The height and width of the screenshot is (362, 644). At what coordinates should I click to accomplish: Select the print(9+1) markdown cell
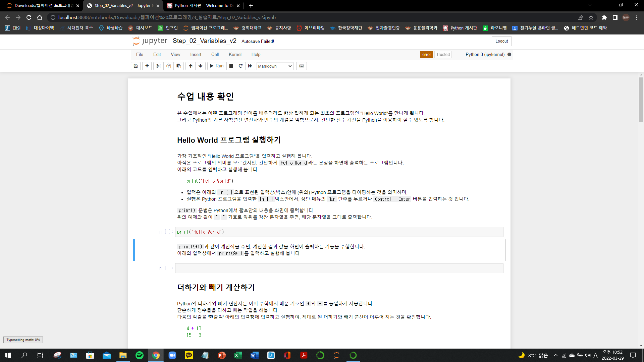[320, 250]
